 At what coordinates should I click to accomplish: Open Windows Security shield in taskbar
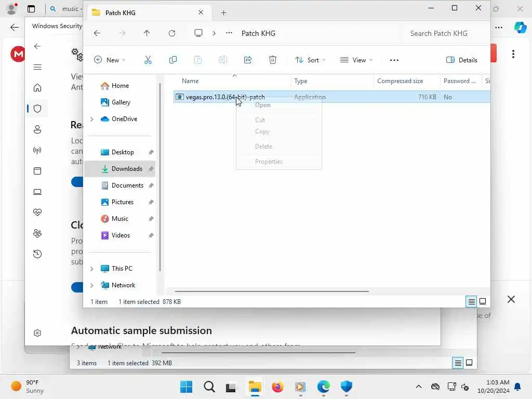pyautogui.click(x=347, y=387)
